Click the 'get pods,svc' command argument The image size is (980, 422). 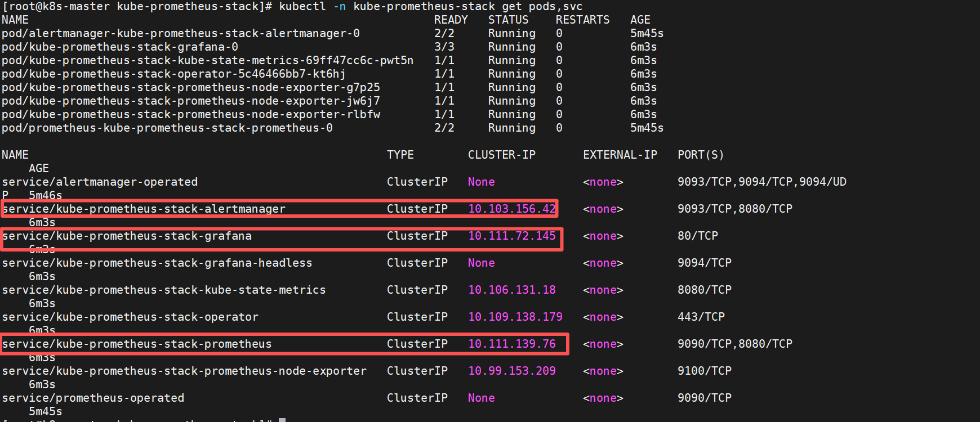point(542,6)
